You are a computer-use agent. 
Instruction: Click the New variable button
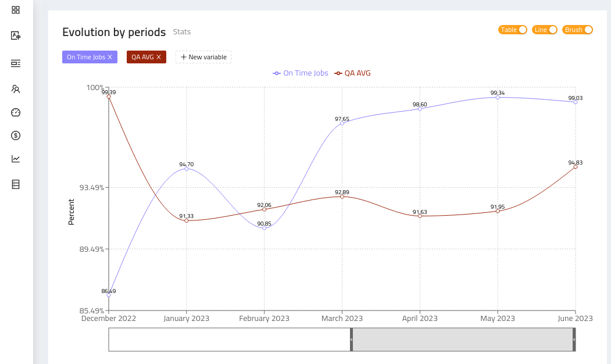pos(203,57)
